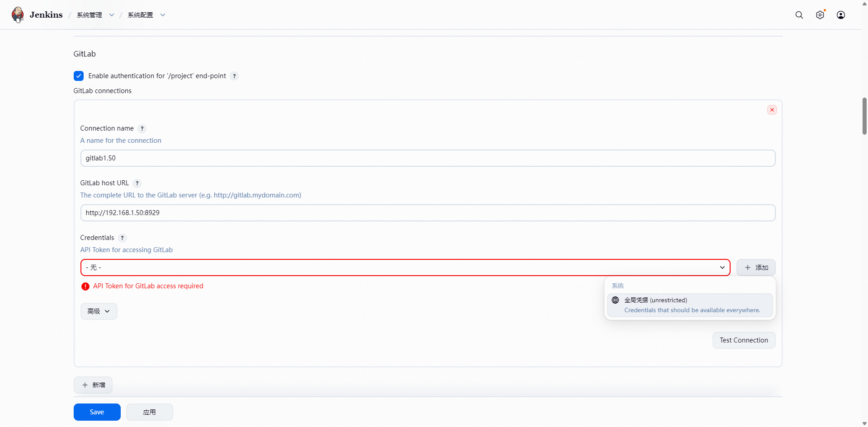Click the Jenkins butler logo
Screen dimensions: 868x427
[18, 15]
